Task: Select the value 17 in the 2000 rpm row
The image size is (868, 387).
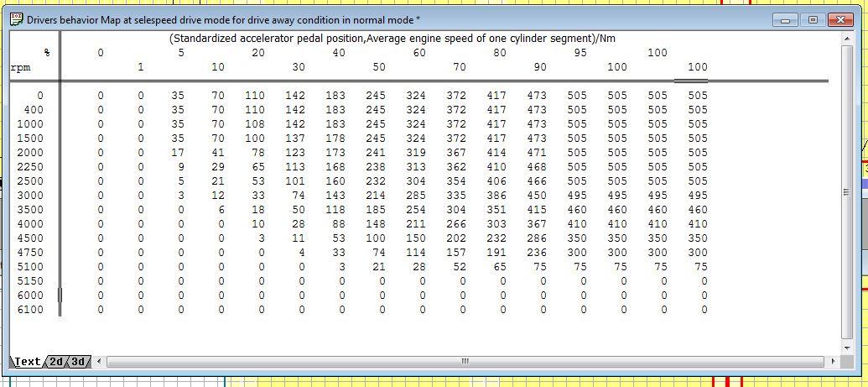Action: coord(177,152)
